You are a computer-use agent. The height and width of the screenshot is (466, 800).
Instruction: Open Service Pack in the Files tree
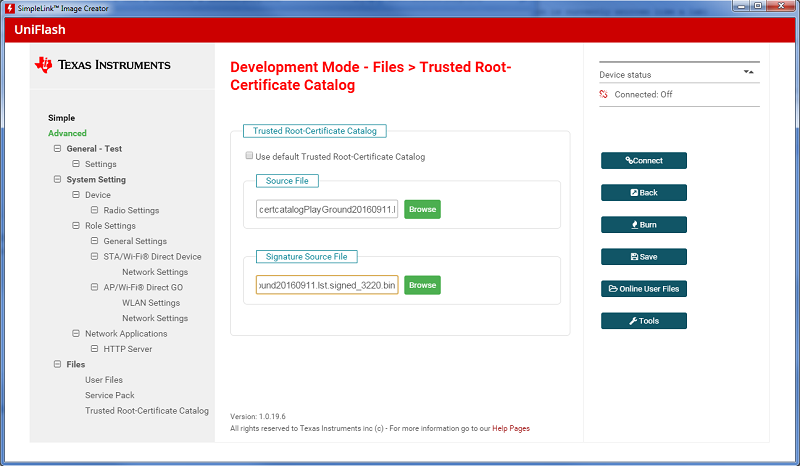coord(109,395)
